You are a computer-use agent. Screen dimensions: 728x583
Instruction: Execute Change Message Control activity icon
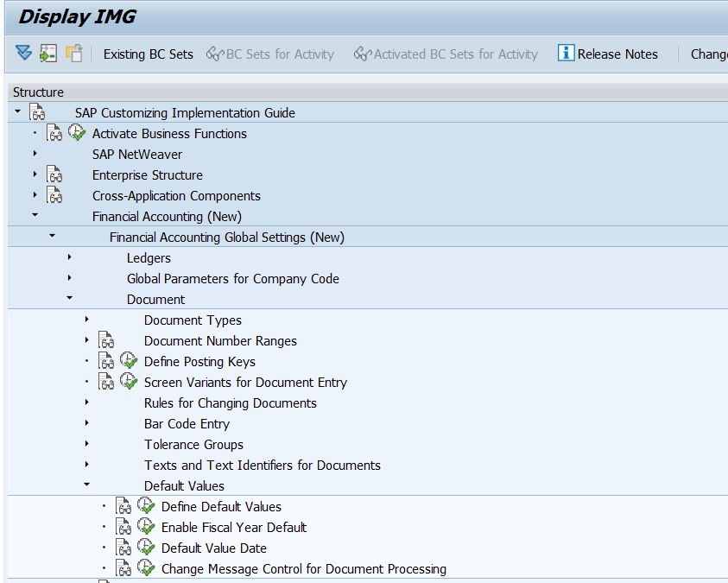tap(146, 568)
